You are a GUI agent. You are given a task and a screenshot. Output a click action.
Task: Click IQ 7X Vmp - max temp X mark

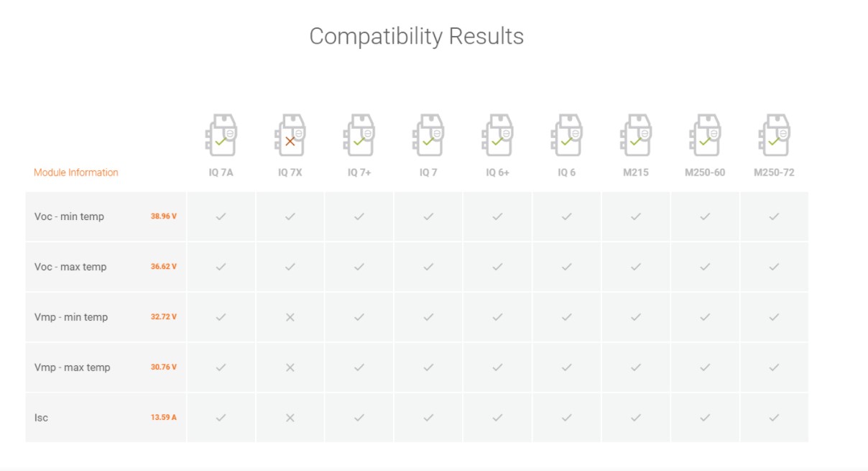pos(290,367)
